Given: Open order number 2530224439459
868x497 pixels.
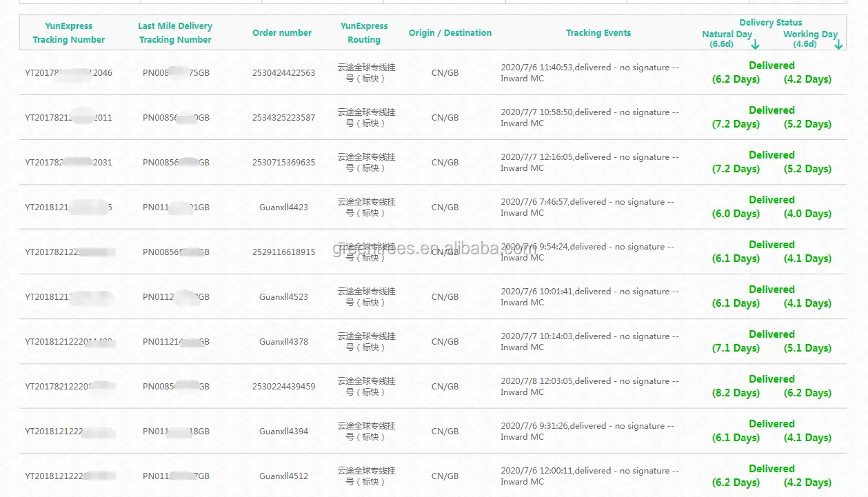Looking at the screenshot, I should pyautogui.click(x=283, y=387).
